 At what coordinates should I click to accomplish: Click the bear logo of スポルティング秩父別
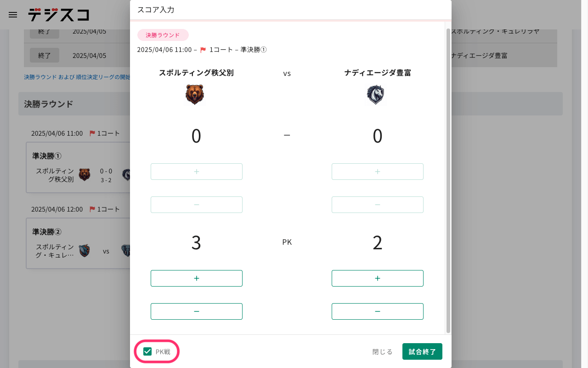(x=195, y=95)
